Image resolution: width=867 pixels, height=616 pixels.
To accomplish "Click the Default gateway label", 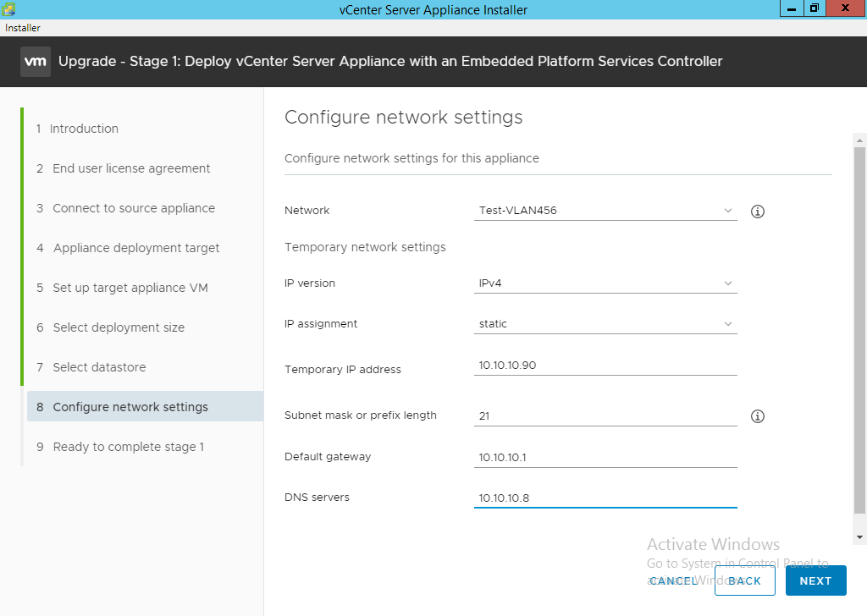I will [x=328, y=457].
